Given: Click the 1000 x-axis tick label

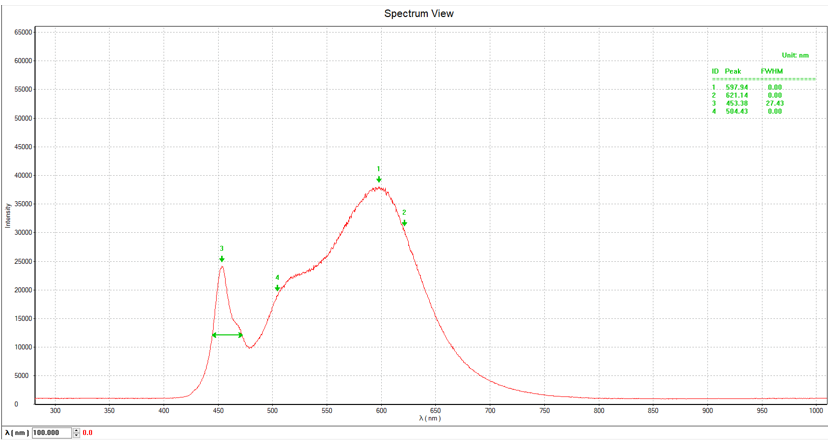Looking at the screenshot, I should click(818, 411).
